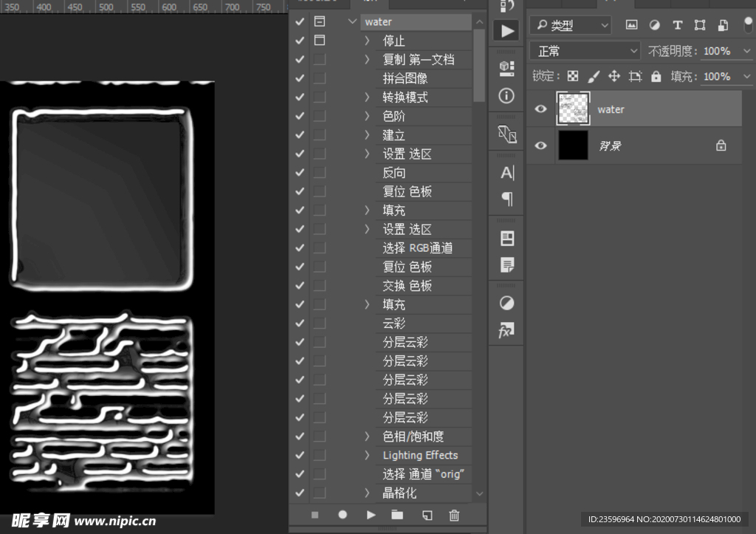
Task: Create a new action set folder
Action: tap(397, 516)
